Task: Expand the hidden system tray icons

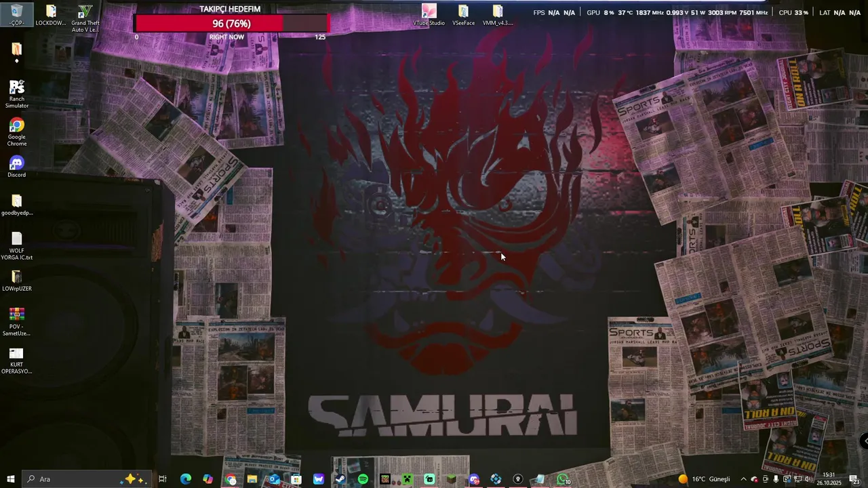Action: click(x=743, y=479)
